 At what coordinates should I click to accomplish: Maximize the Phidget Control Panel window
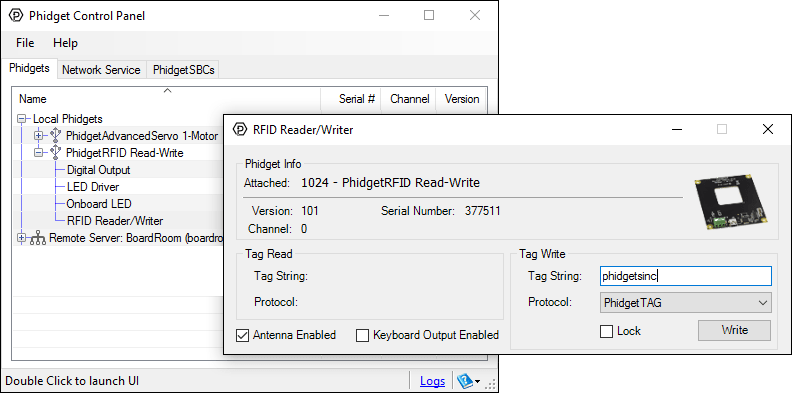tap(429, 16)
